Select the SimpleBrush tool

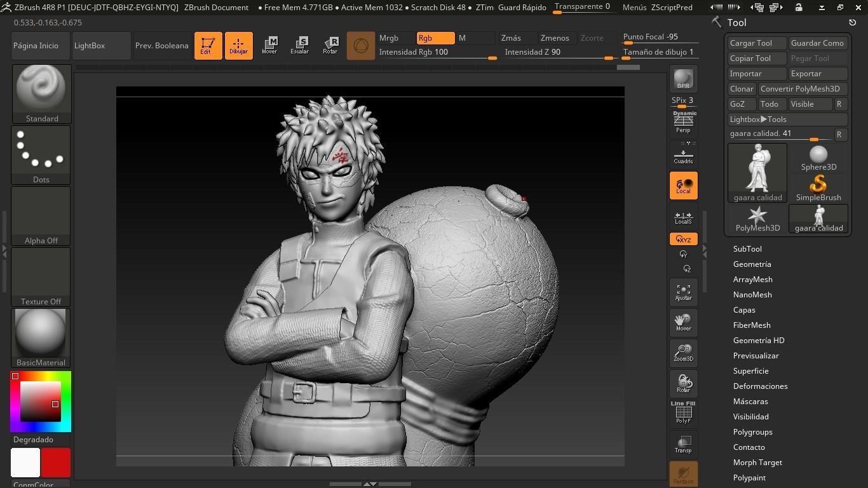pos(818,188)
